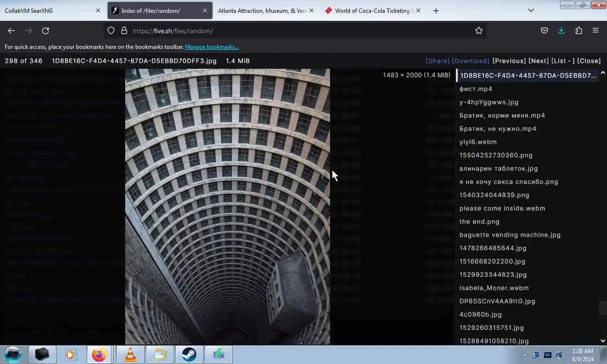
Task: Open the extensions puzzle icon
Action: pyautogui.click(x=579, y=30)
